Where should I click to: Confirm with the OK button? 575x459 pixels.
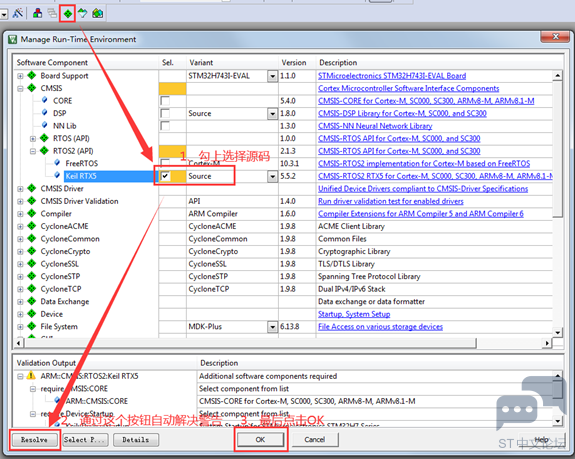coord(260,440)
